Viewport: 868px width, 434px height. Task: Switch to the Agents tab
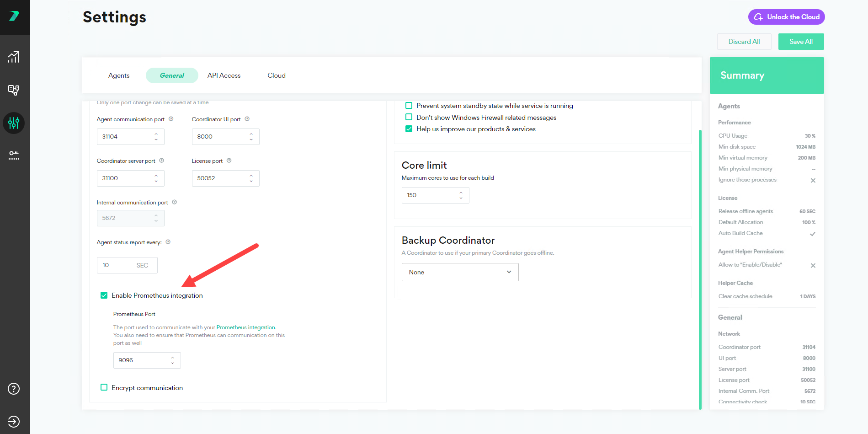click(x=119, y=75)
